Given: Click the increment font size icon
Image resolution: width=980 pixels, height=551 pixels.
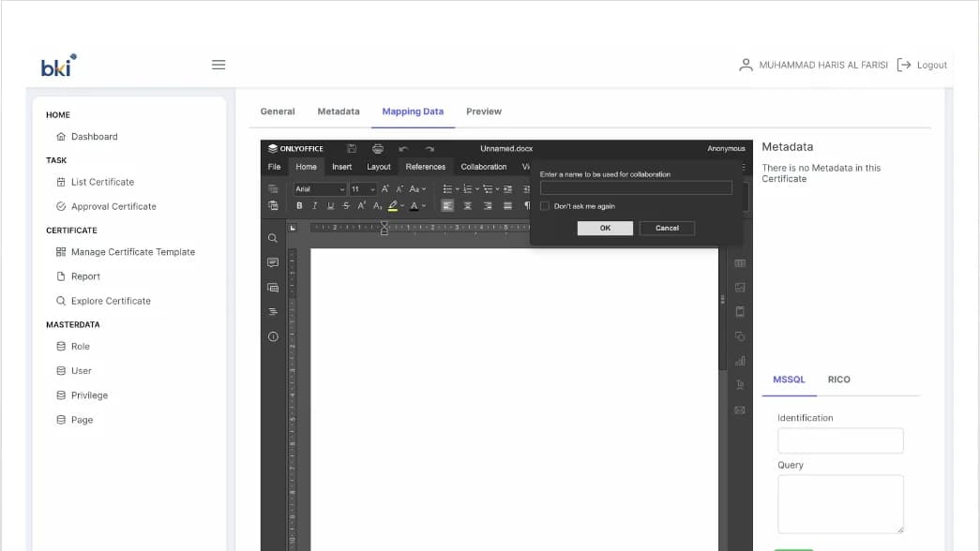Looking at the screenshot, I should (x=385, y=188).
